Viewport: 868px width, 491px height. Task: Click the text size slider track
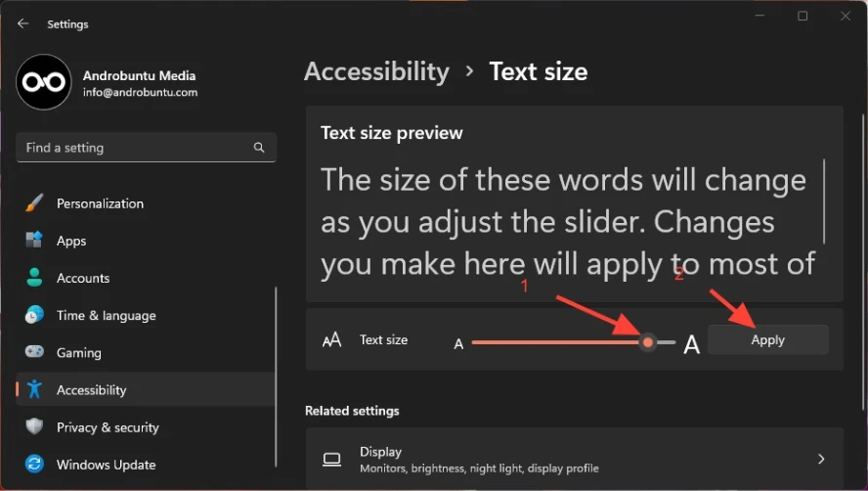[x=574, y=342]
